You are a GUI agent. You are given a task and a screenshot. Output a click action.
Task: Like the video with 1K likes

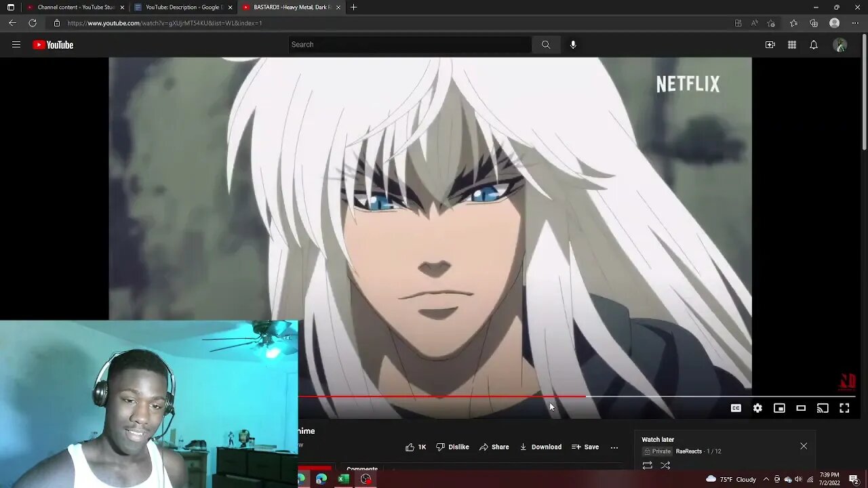416,447
